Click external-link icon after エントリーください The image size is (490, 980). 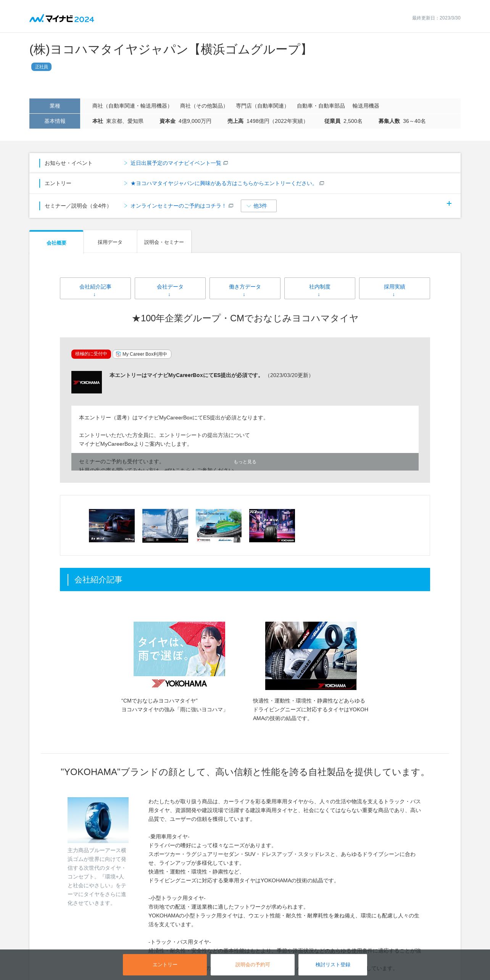point(322,183)
